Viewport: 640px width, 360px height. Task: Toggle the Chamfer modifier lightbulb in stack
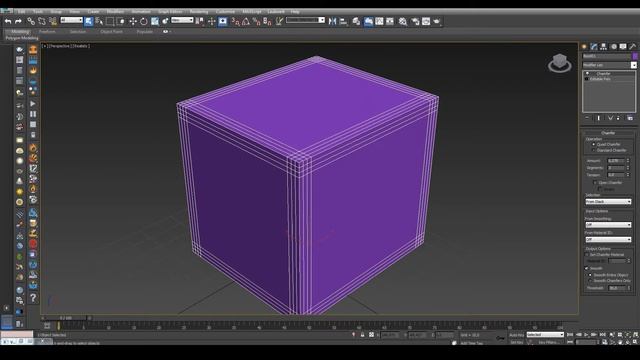click(x=587, y=73)
